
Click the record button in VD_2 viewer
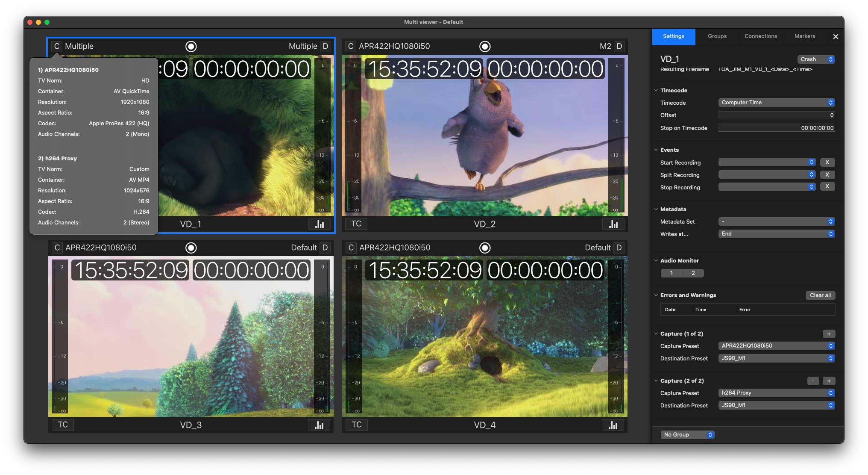(485, 46)
